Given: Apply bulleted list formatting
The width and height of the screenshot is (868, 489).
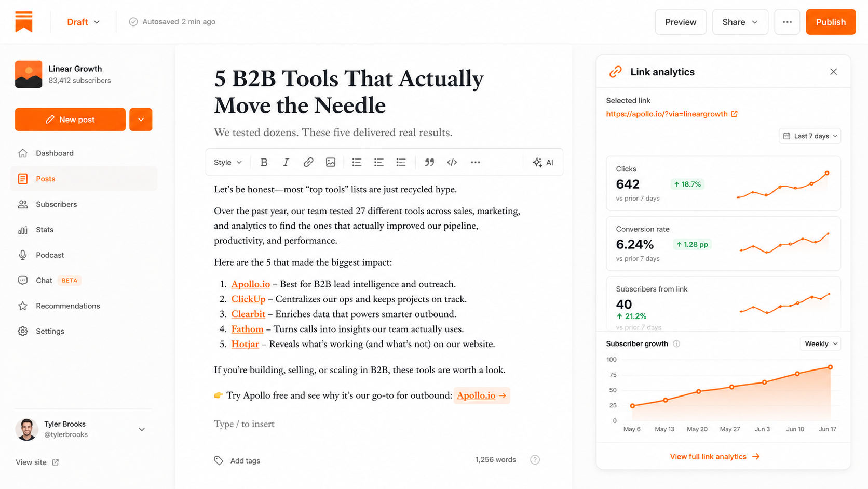Looking at the screenshot, I should (x=357, y=162).
